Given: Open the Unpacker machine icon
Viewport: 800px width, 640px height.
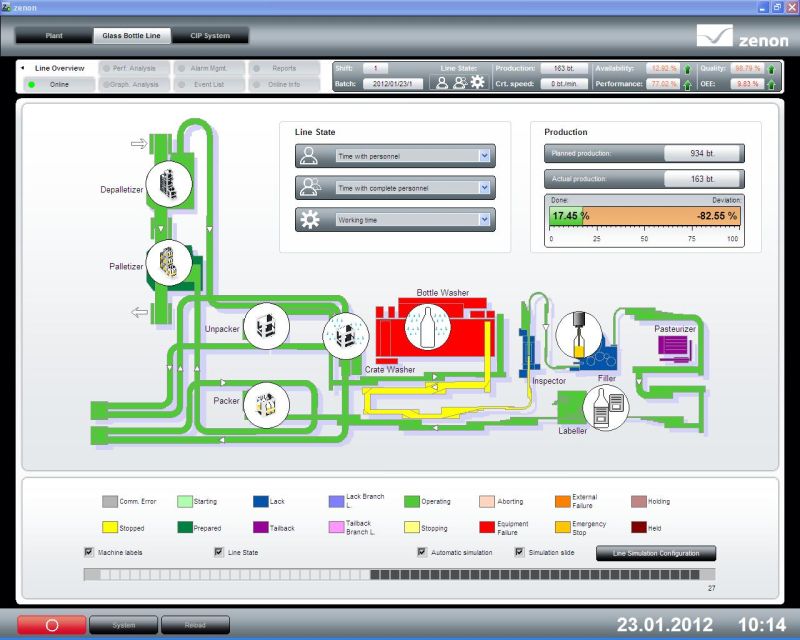Looking at the screenshot, I should [267, 325].
